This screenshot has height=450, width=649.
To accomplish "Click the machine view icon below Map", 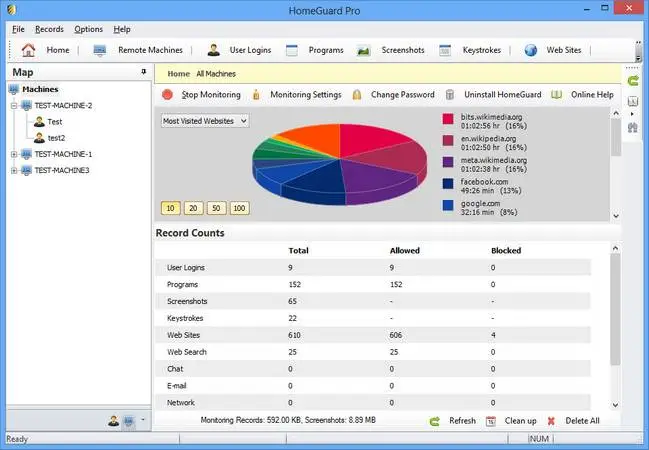I will point(129,421).
